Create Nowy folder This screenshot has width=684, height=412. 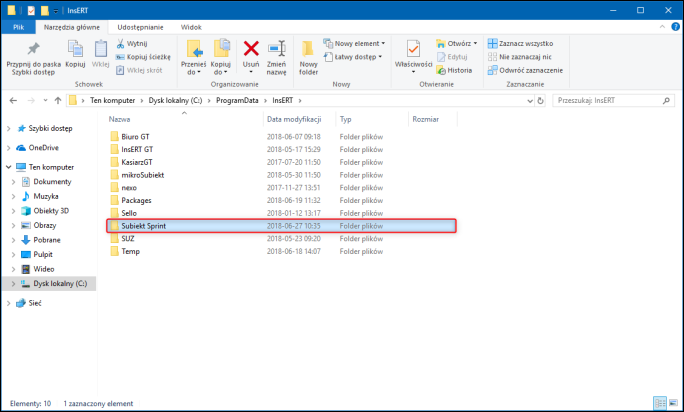[308, 58]
